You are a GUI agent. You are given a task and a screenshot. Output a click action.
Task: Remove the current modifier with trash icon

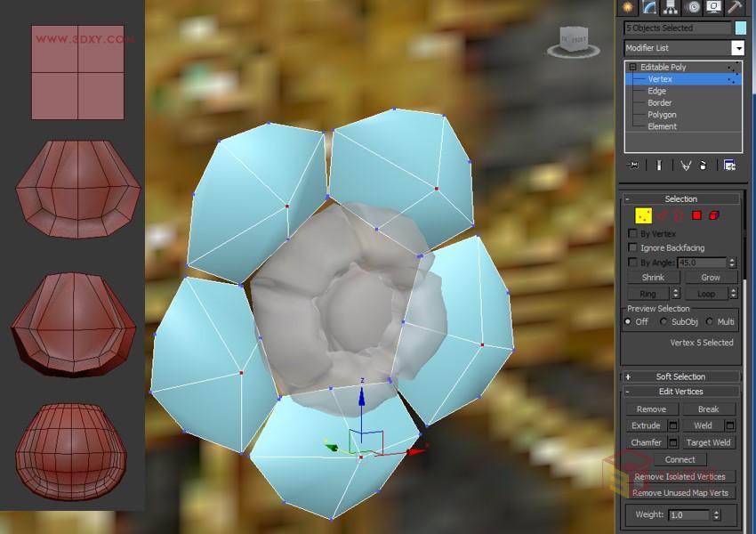[702, 165]
